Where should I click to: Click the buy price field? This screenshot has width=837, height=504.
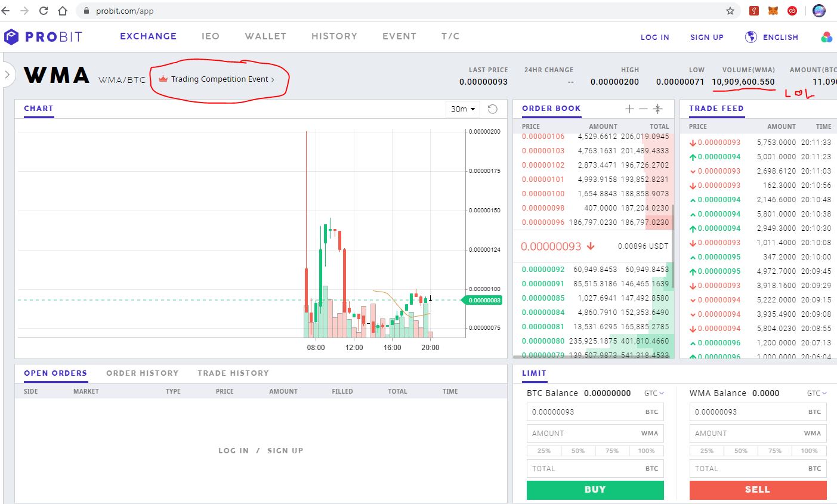(x=595, y=412)
